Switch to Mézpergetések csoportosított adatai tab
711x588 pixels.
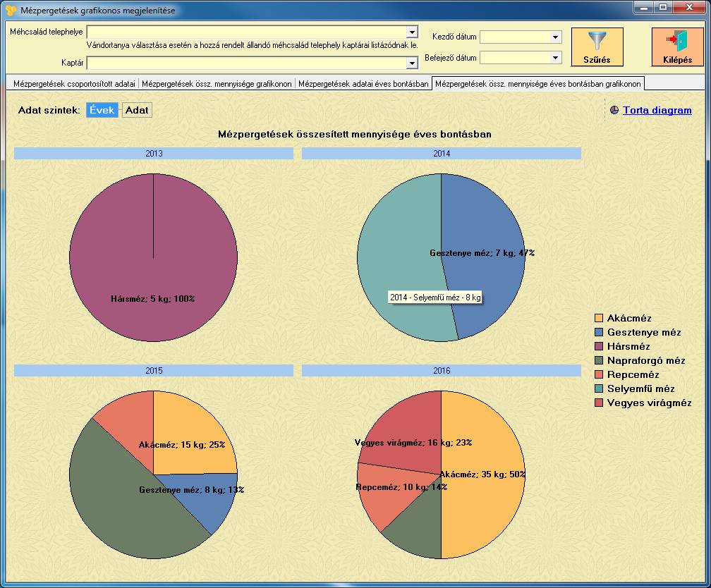pyautogui.click(x=74, y=84)
